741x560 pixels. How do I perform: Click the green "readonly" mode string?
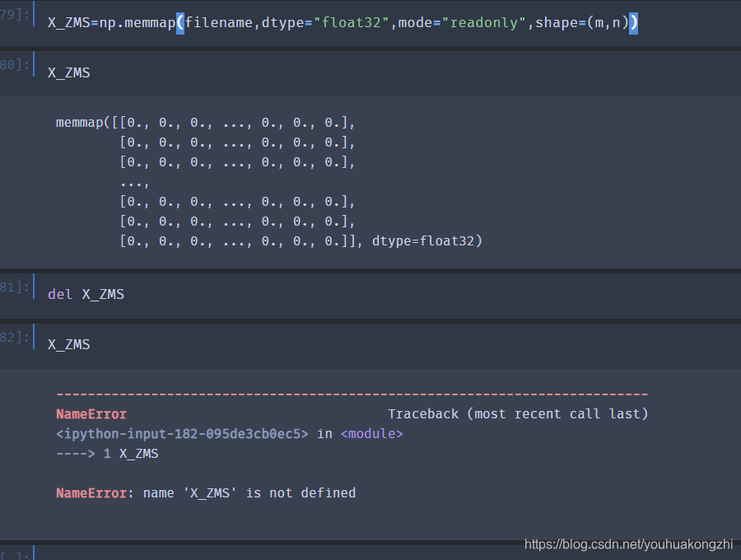483,23
